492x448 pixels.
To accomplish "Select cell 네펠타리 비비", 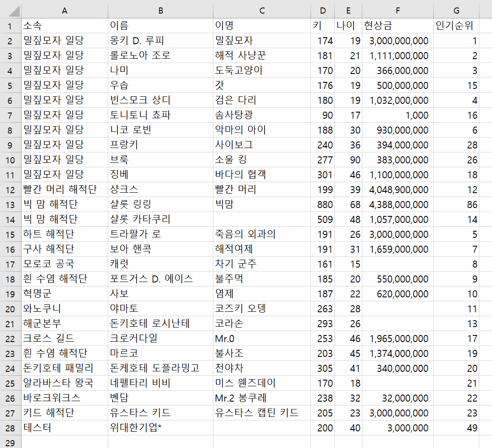I will (x=161, y=383).
